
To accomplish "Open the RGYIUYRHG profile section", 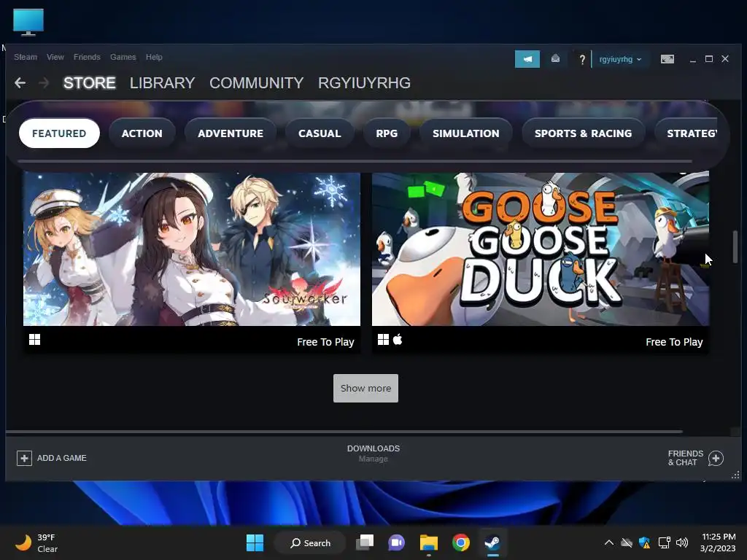I will pyautogui.click(x=365, y=83).
